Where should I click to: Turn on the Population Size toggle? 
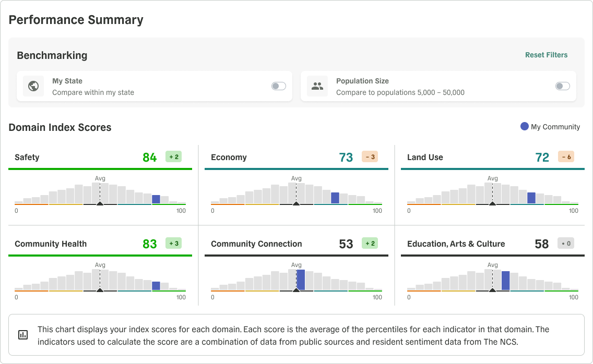click(562, 86)
